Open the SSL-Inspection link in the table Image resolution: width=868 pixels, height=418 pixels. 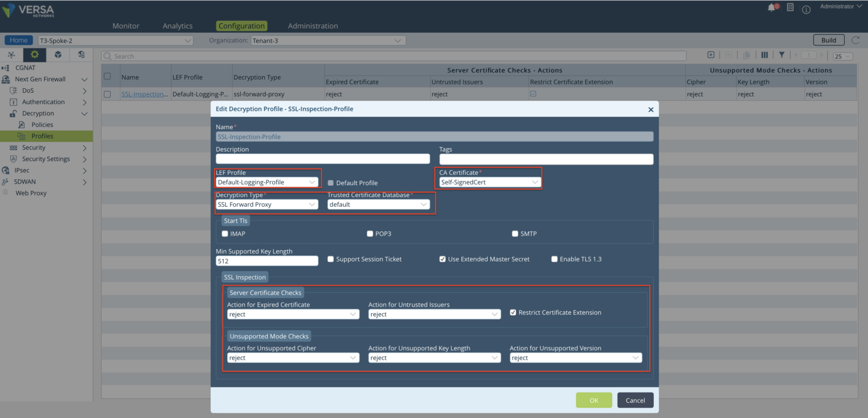coord(145,94)
